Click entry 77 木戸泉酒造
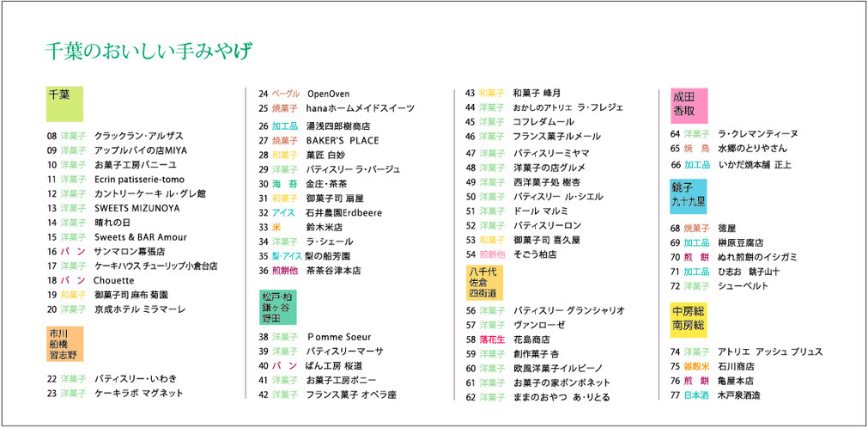 click(x=715, y=395)
